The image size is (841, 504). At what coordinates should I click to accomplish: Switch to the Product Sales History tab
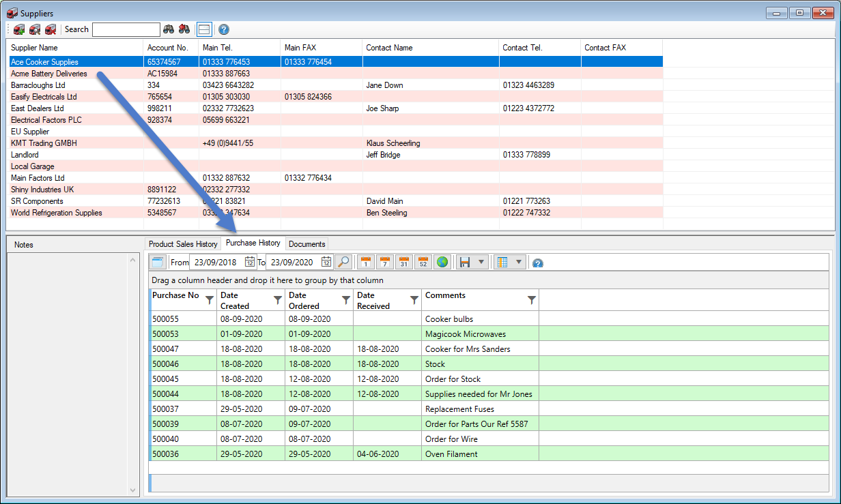tap(183, 243)
